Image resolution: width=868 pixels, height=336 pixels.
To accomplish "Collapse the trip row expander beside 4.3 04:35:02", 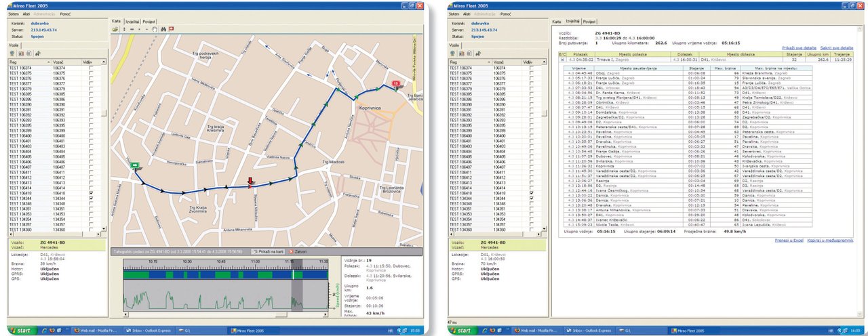I will [x=561, y=60].
